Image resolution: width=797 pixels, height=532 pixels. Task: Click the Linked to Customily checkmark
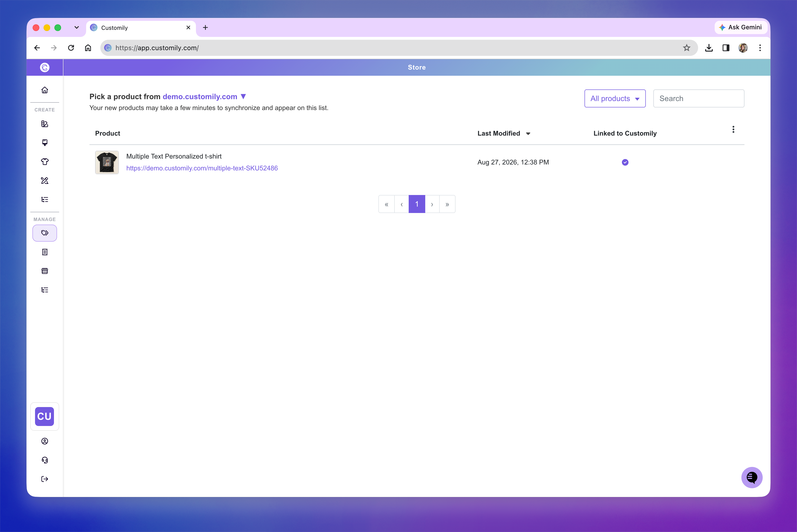(x=625, y=162)
